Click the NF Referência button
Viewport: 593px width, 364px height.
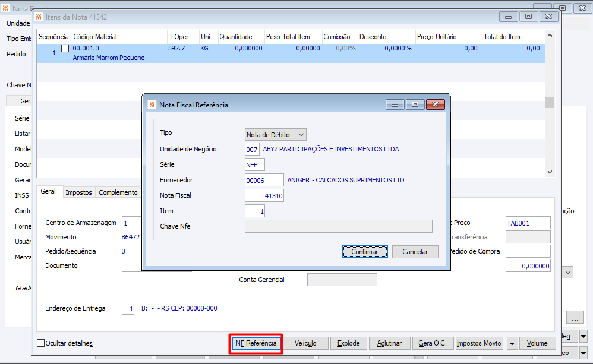coord(256,343)
